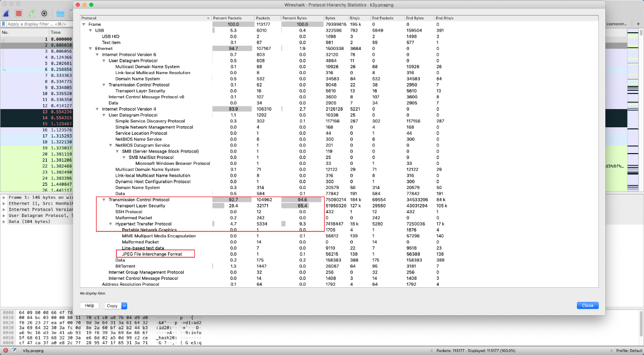Click the Expression… button in main window

[616, 24]
